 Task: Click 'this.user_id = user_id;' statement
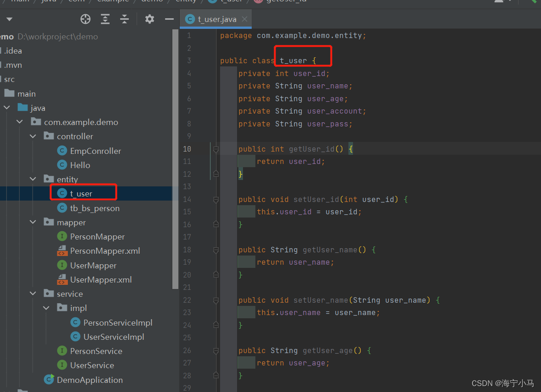[309, 212]
